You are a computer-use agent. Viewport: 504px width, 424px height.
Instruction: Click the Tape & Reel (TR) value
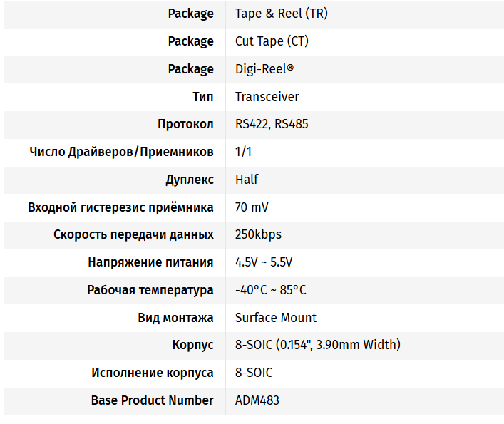pyautogui.click(x=281, y=14)
